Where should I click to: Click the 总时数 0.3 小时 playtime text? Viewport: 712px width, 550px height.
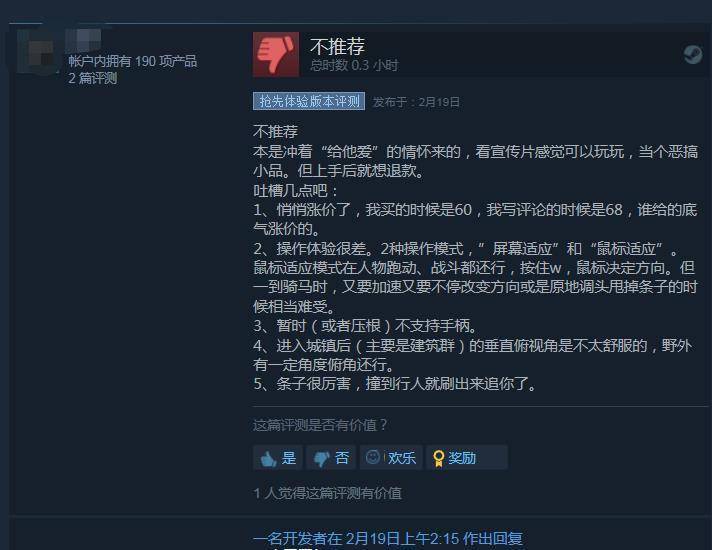pyautogui.click(x=354, y=65)
